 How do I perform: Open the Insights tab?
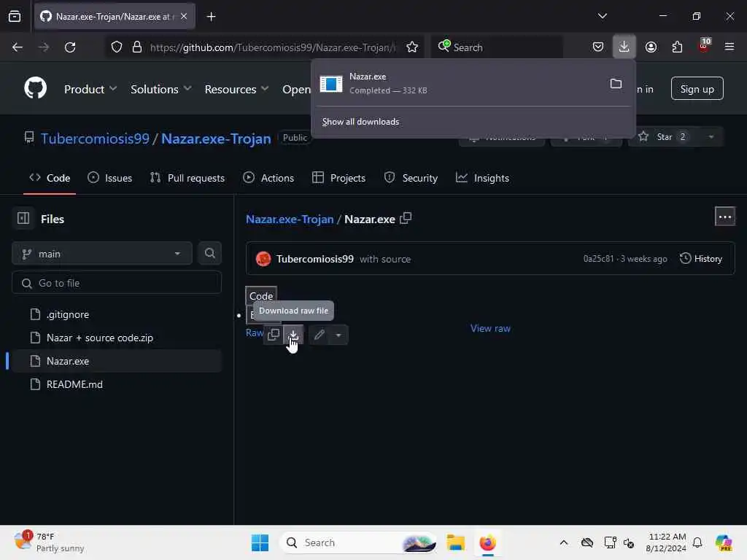[x=483, y=178]
